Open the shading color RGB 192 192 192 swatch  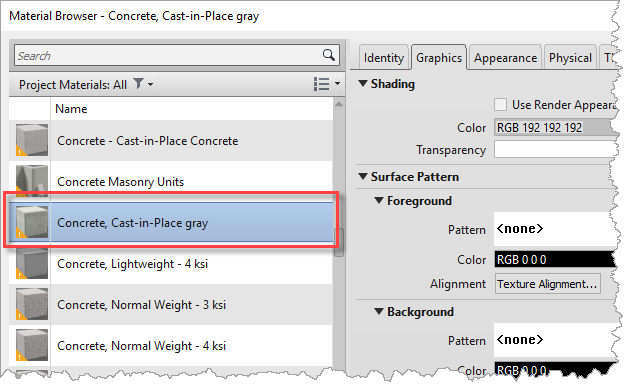click(554, 128)
